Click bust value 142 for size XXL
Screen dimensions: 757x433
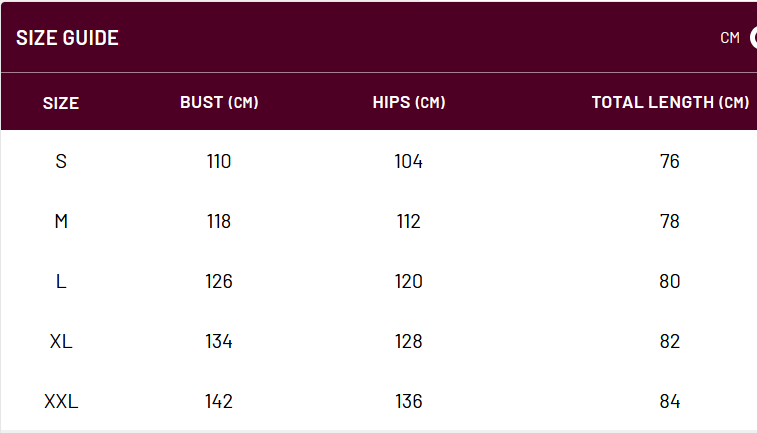(219, 401)
